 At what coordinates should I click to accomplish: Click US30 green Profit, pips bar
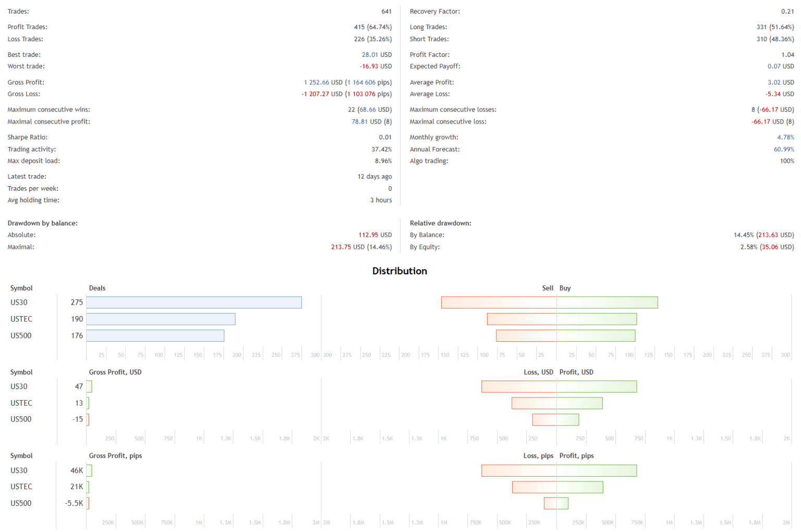(x=597, y=470)
